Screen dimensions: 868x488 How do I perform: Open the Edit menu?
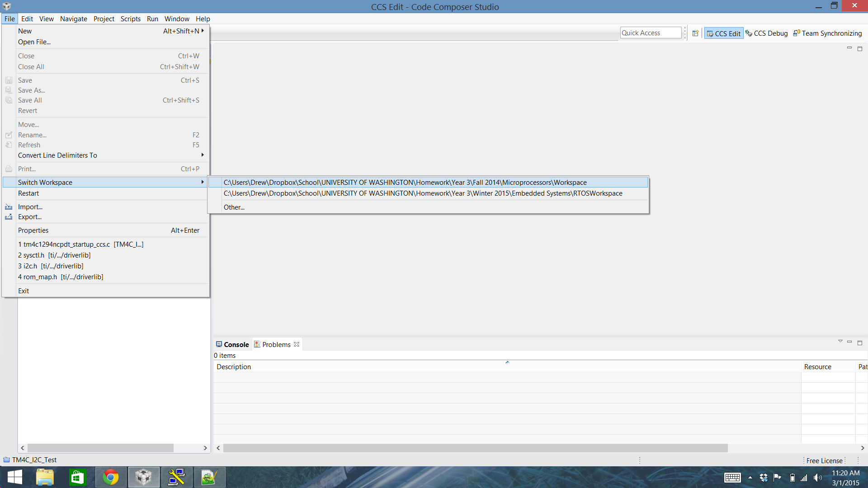coord(27,19)
